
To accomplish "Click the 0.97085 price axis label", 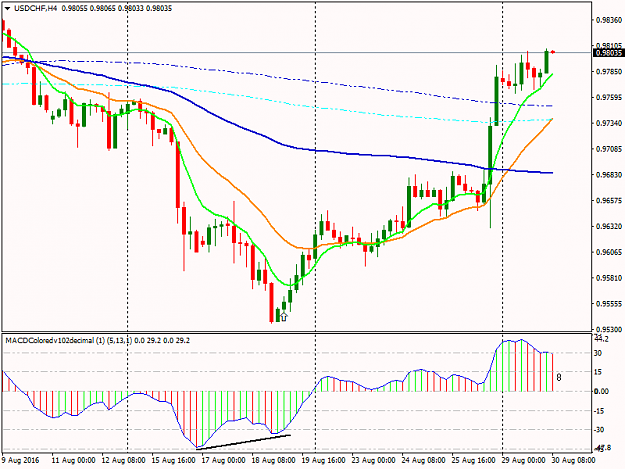I will 609,149.
